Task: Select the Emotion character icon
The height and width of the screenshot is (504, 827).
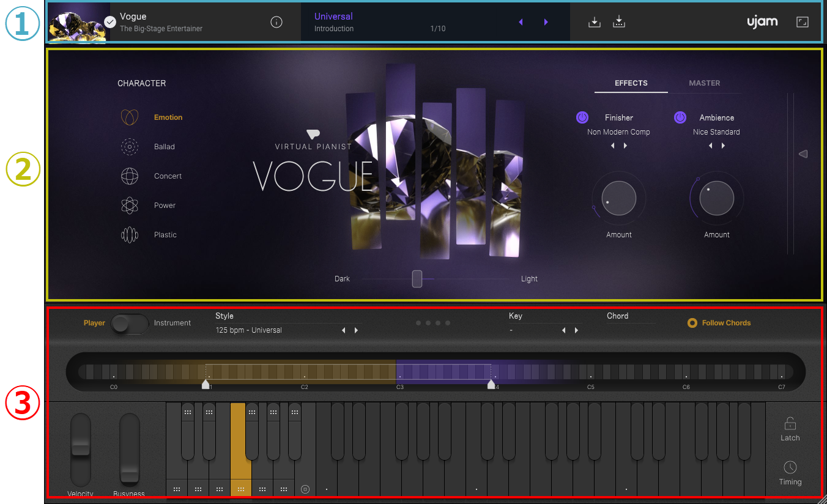Action: click(130, 117)
